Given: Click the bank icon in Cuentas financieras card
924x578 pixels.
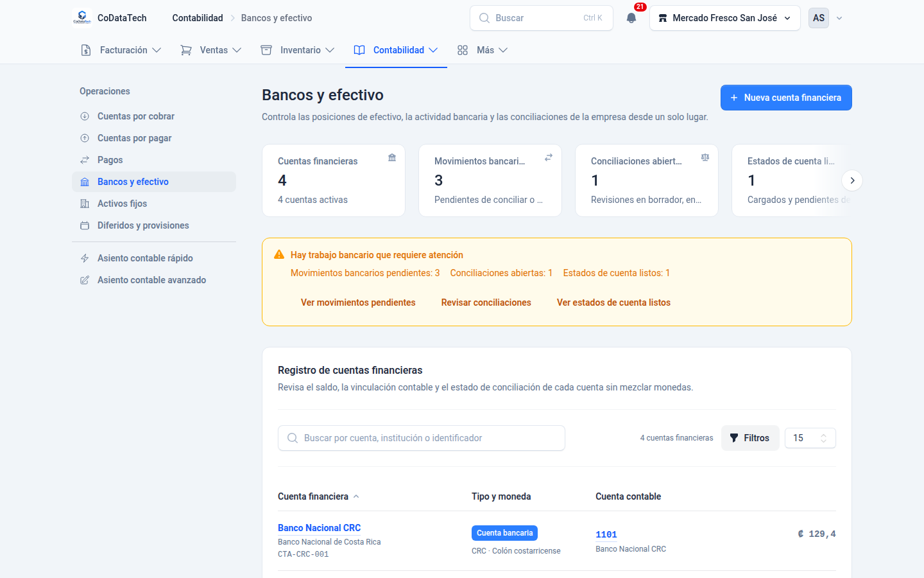Looking at the screenshot, I should [x=392, y=157].
